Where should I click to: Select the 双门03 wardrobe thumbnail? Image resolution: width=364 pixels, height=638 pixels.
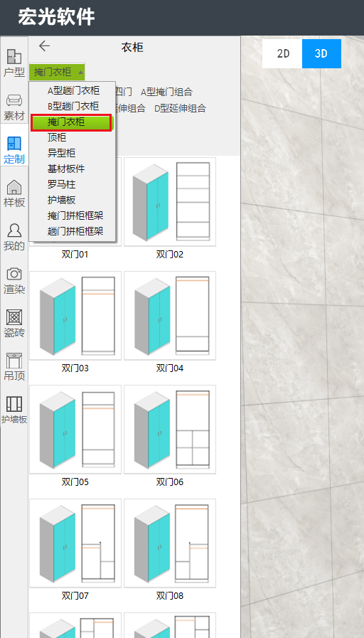point(75,316)
